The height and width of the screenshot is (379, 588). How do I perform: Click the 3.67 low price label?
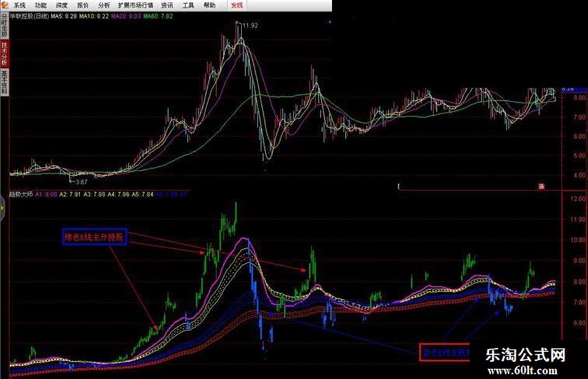coord(82,182)
